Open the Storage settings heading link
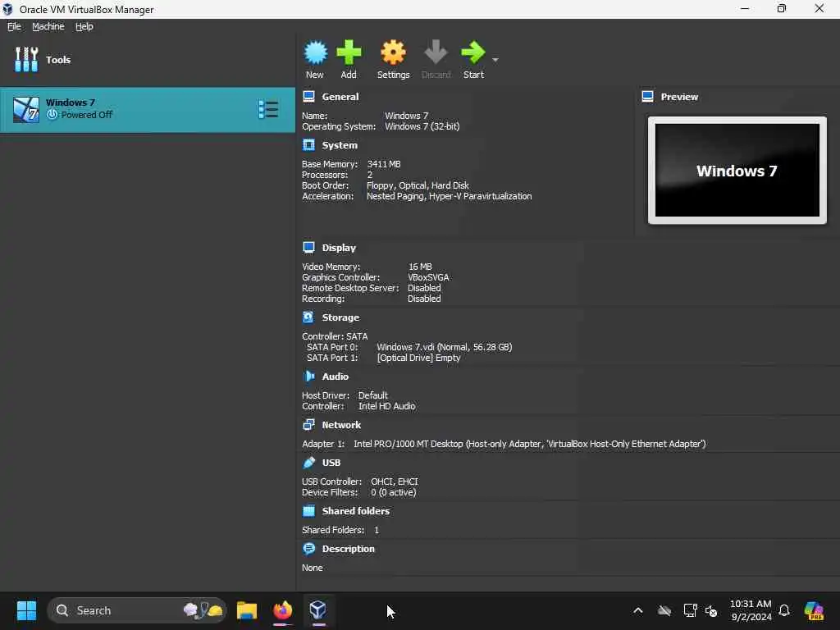The image size is (840, 630). point(340,317)
